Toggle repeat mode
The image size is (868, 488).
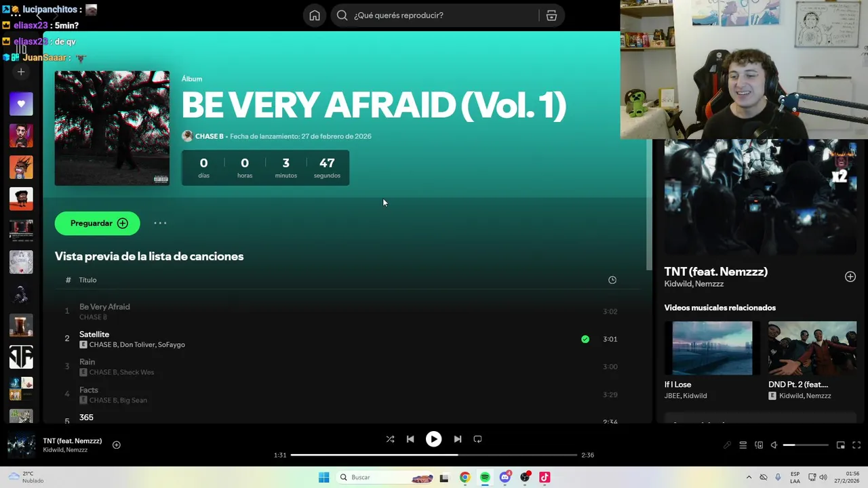(477, 439)
